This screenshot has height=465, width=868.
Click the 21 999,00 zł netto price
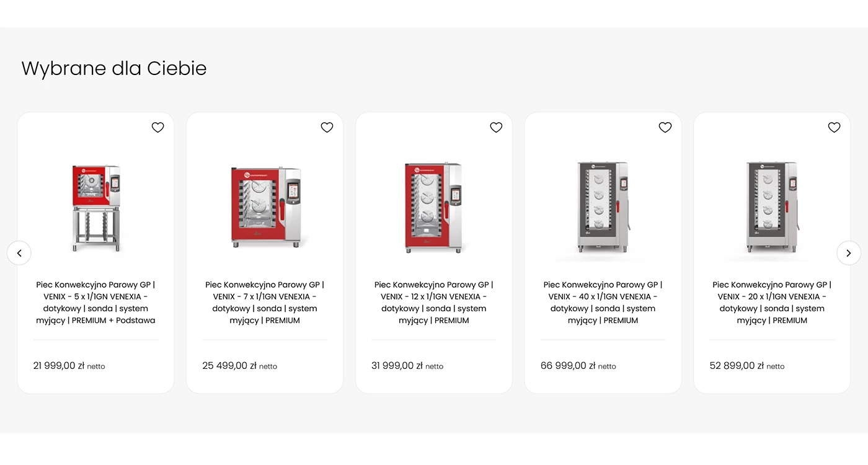pyautogui.click(x=69, y=366)
